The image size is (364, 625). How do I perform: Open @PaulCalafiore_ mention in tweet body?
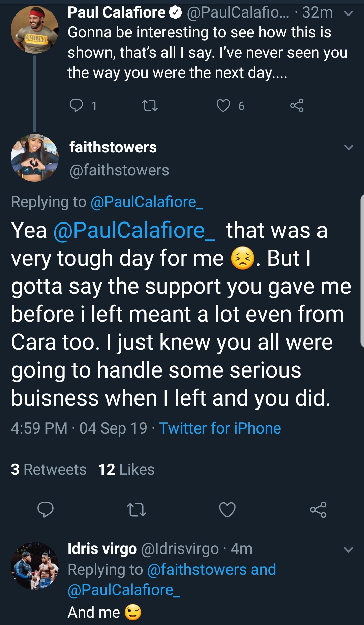click(134, 230)
